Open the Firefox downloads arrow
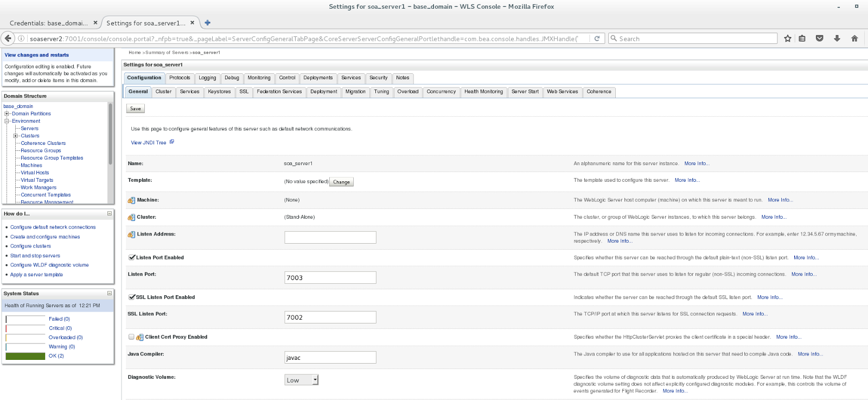868x400 pixels. 837,39
